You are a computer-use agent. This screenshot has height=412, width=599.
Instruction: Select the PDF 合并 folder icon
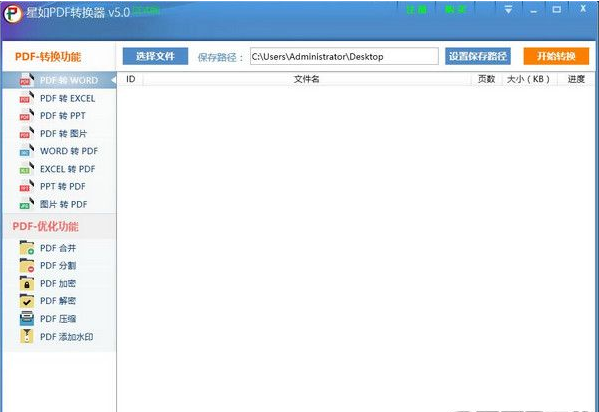pos(27,248)
